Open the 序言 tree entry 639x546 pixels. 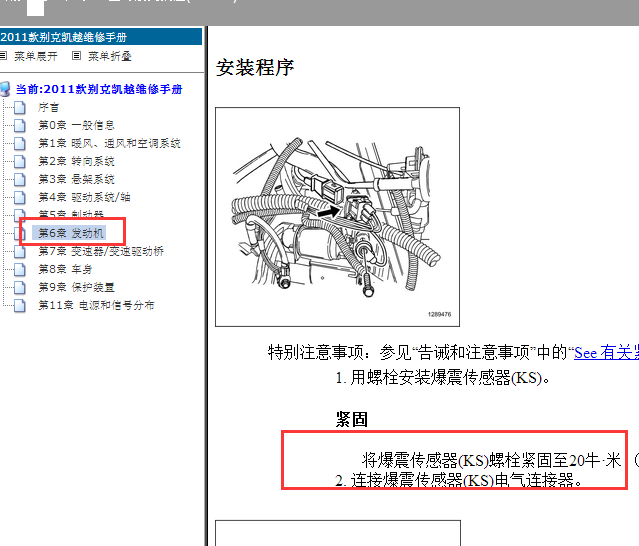[x=49, y=108]
